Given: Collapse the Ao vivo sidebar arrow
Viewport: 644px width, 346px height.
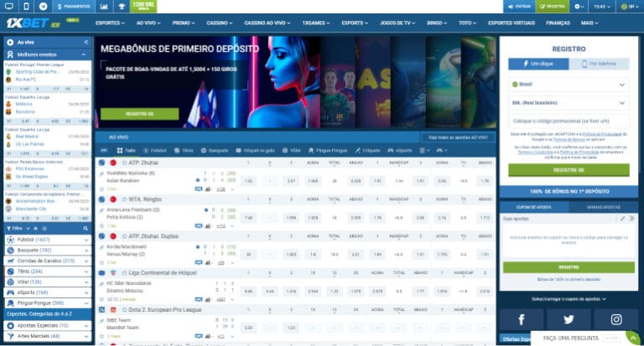Looking at the screenshot, I should click(x=86, y=42).
